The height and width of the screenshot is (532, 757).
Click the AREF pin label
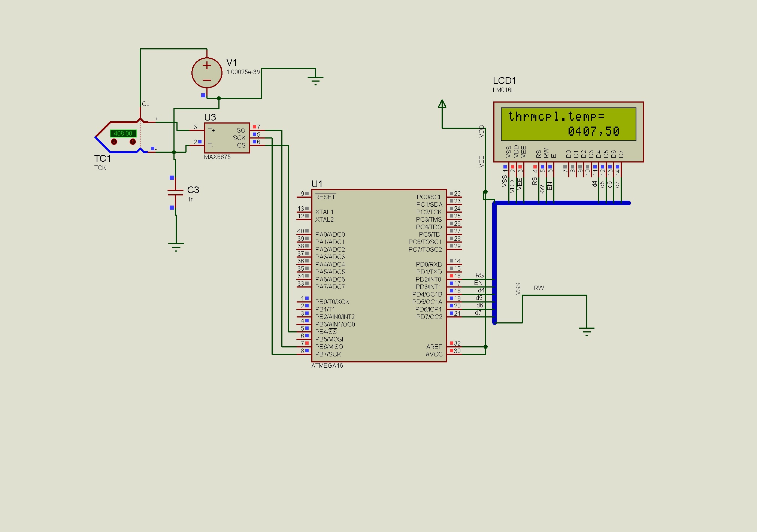(434, 347)
